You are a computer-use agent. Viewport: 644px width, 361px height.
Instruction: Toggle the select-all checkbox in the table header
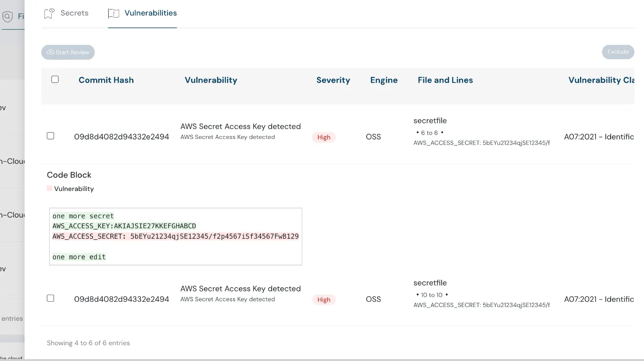pyautogui.click(x=54, y=79)
